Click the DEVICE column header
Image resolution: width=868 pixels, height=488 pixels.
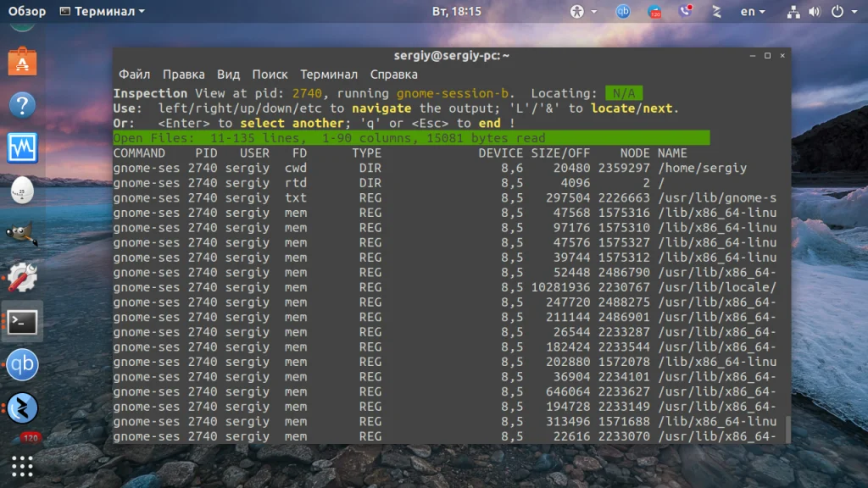pos(500,152)
